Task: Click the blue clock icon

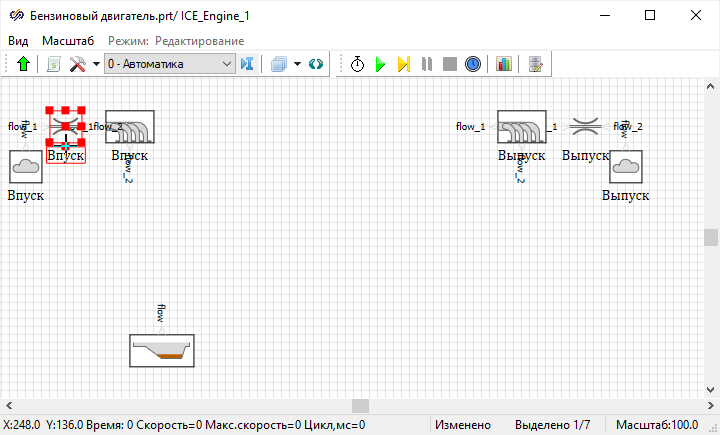Action: click(x=473, y=64)
